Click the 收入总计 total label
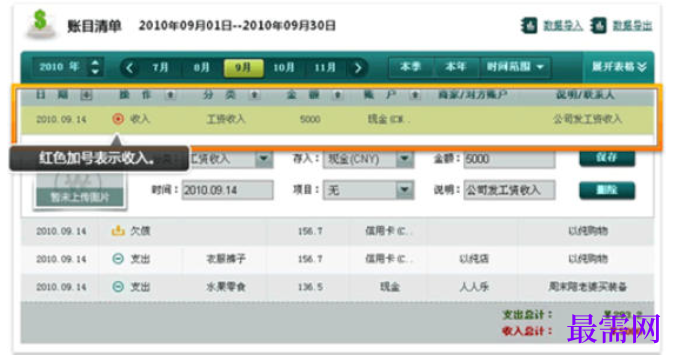Image resolution: width=679 pixels, height=360 pixels. (527, 331)
